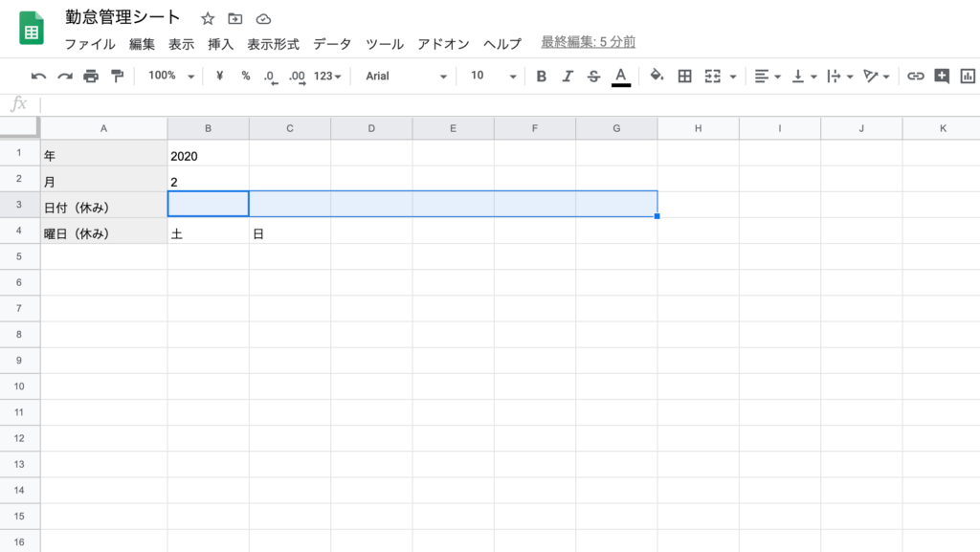The width and height of the screenshot is (980, 552).
Task: Open the Arial font dropdown
Action: pos(406,77)
